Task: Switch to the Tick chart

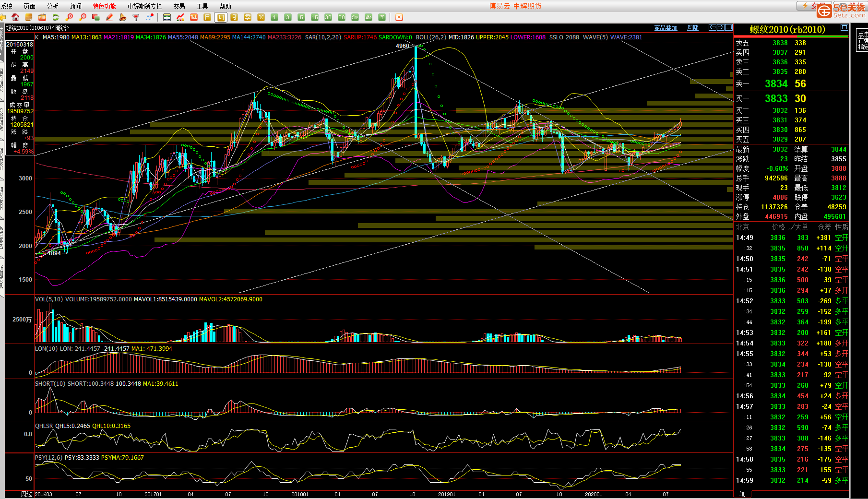Action: [x=194, y=17]
